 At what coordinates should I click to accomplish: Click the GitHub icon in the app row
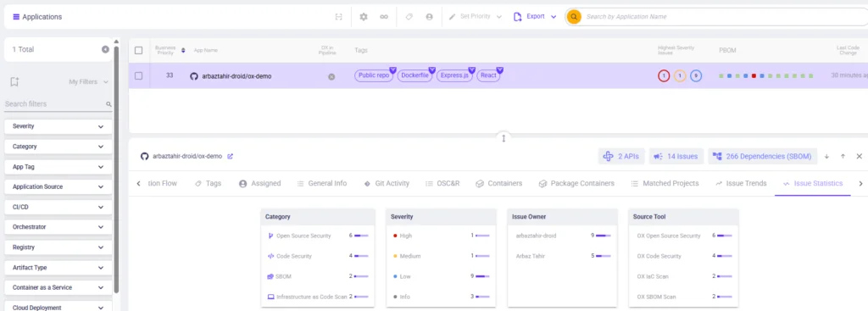[x=194, y=76]
